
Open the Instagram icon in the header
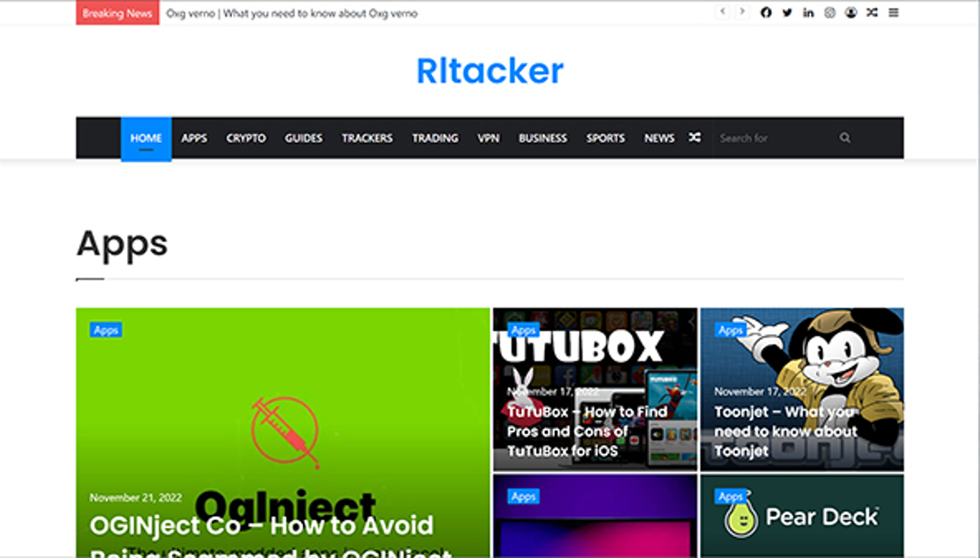(x=830, y=13)
